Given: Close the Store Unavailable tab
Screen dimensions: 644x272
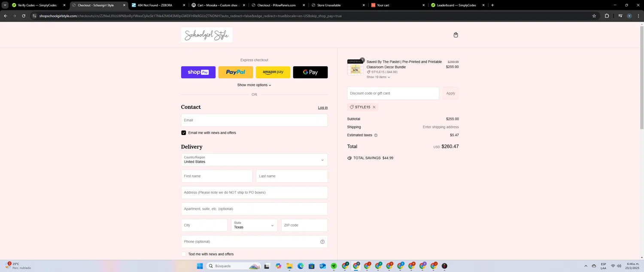Looking at the screenshot, I should tap(364, 5).
